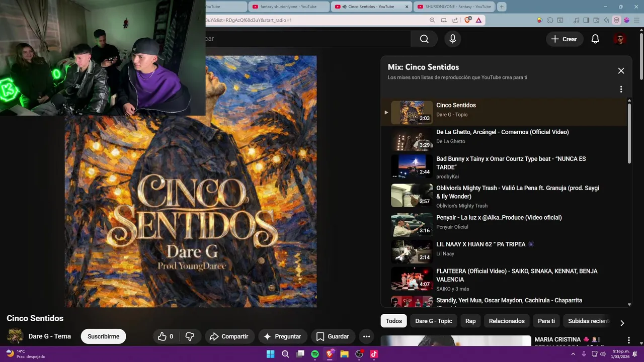Screen dimensions: 644x362
Task: Click the YouTube search magnifier button
Action: coord(424,39)
